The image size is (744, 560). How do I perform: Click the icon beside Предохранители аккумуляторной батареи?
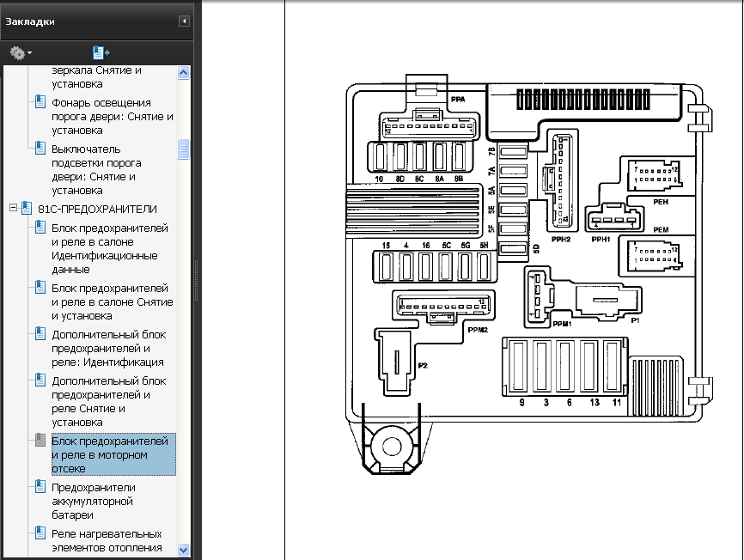click(x=40, y=486)
